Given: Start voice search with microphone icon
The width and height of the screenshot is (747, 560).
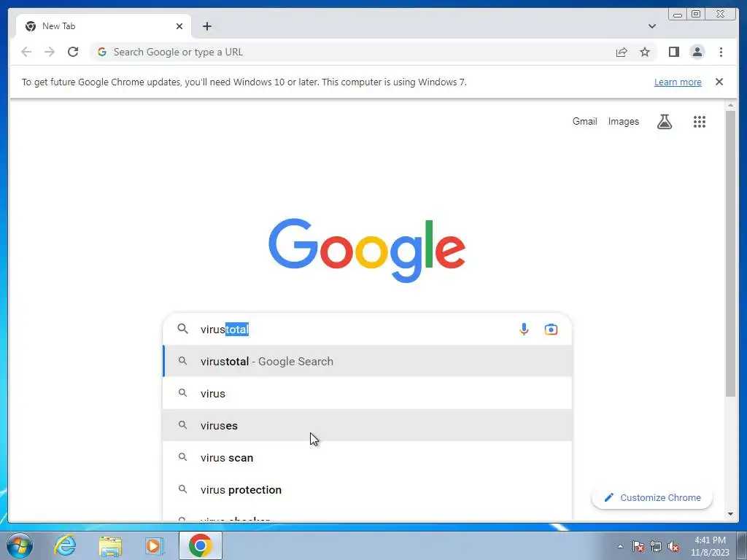Looking at the screenshot, I should pos(524,329).
